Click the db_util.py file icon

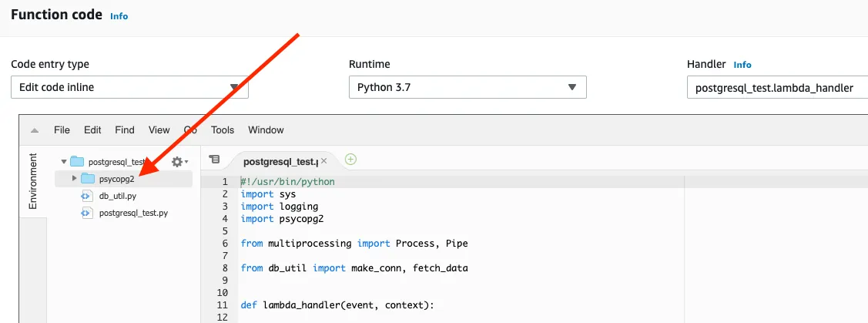(86, 196)
